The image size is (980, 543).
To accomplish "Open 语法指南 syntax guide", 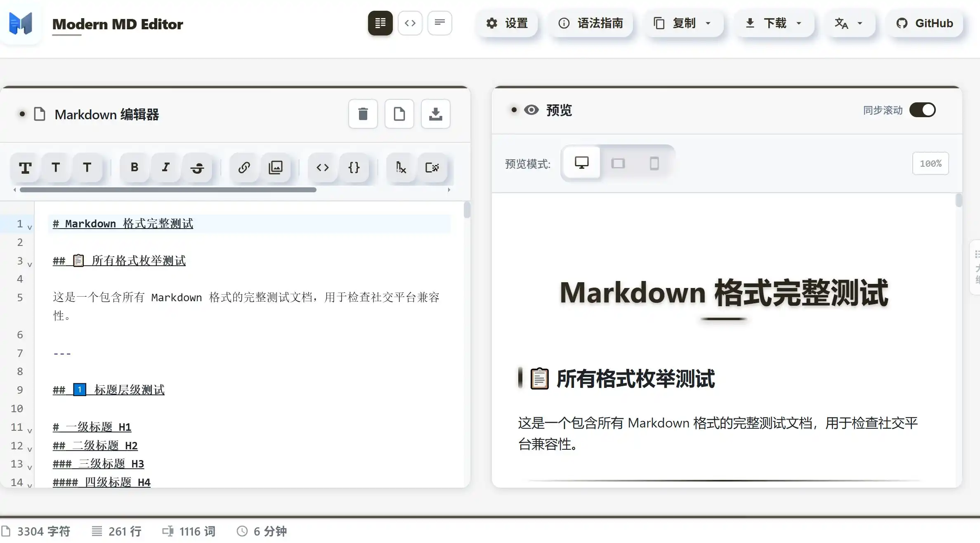I will click(590, 23).
